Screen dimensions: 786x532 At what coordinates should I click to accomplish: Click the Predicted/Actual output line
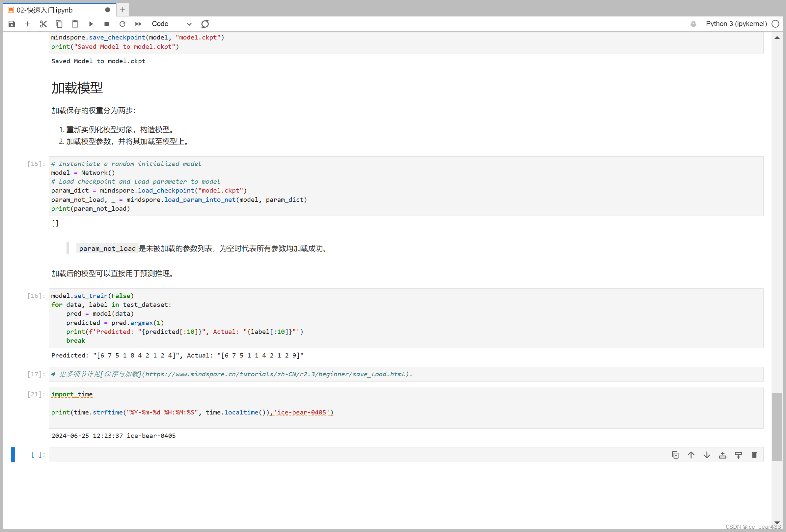click(x=177, y=356)
